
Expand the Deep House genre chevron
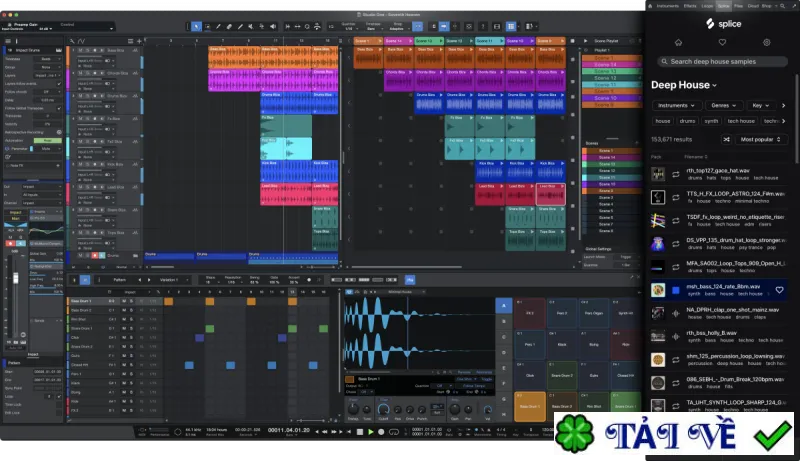coord(714,85)
